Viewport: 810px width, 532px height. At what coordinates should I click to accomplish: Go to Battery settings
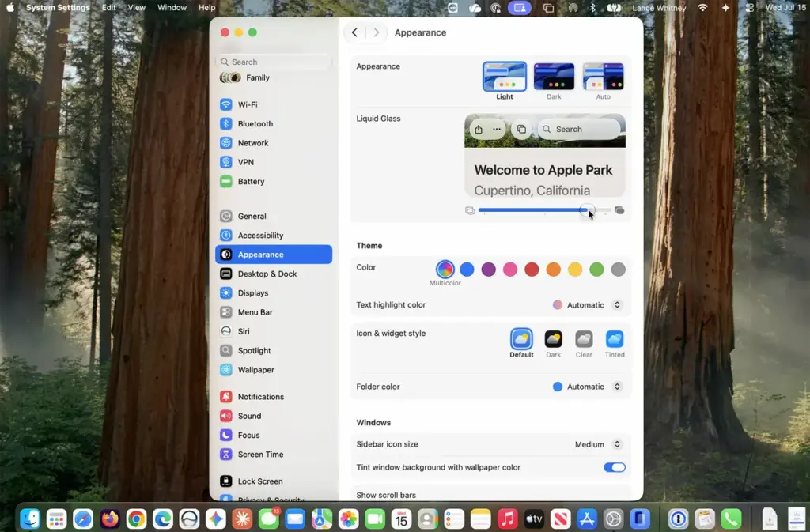coord(274,181)
